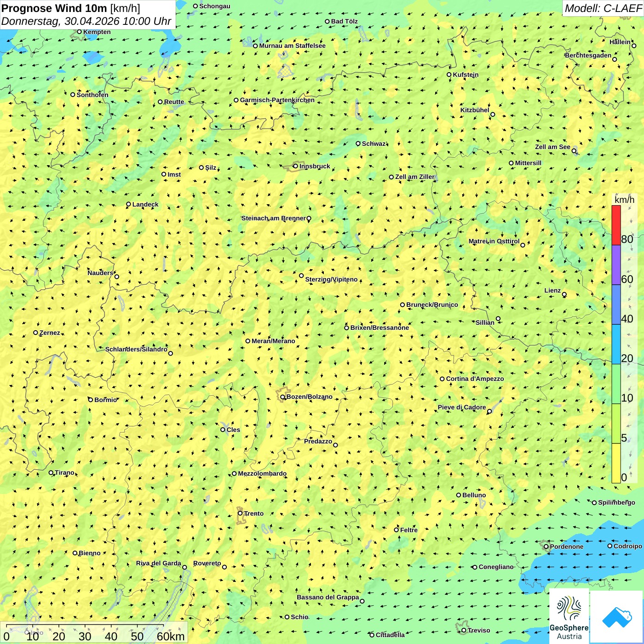Click the 'Schwaz' label
Screen dimensions: 644x644
pyautogui.click(x=374, y=144)
